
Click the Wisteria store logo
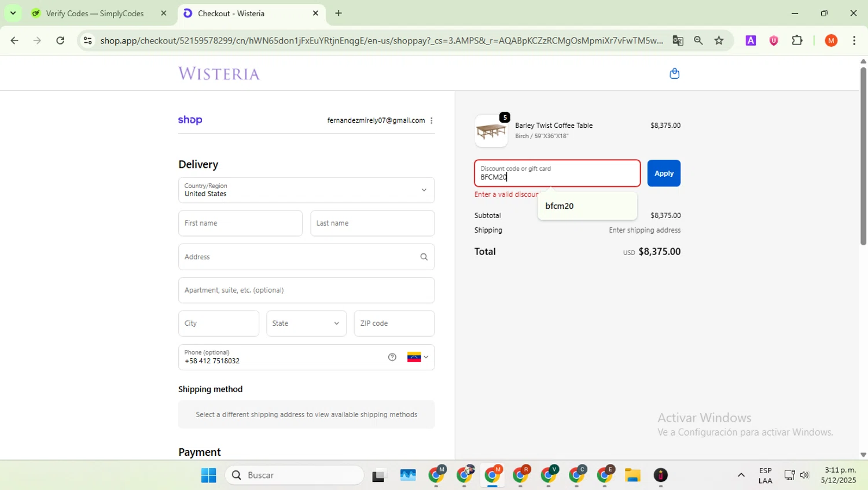click(219, 73)
